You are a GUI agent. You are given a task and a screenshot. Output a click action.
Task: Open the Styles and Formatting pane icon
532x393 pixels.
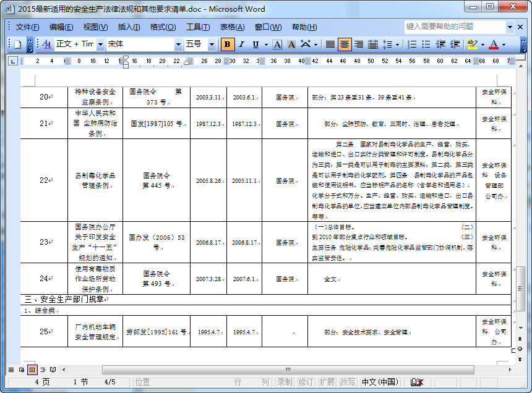pos(47,44)
